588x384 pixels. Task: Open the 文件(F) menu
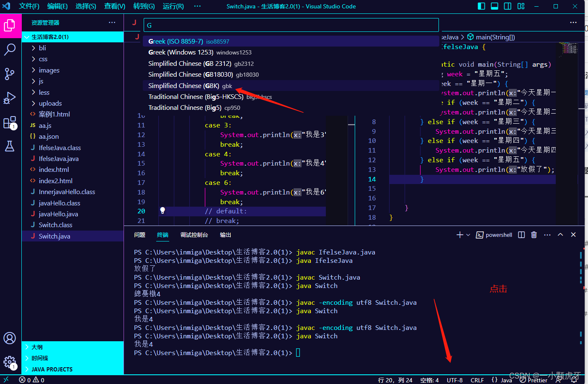(x=29, y=6)
